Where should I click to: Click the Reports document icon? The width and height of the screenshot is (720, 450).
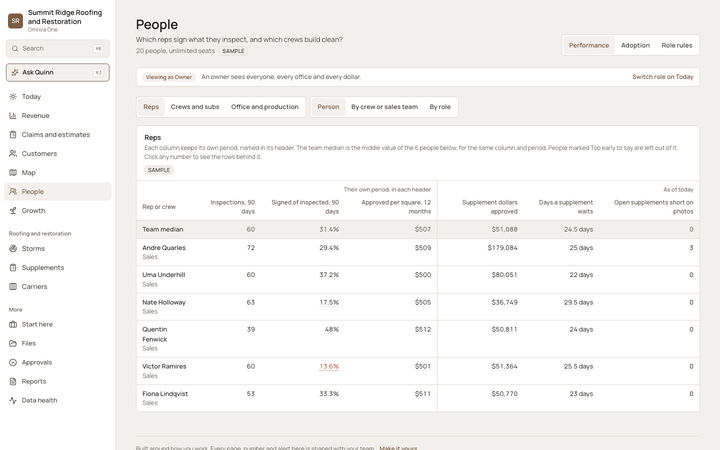[13, 382]
